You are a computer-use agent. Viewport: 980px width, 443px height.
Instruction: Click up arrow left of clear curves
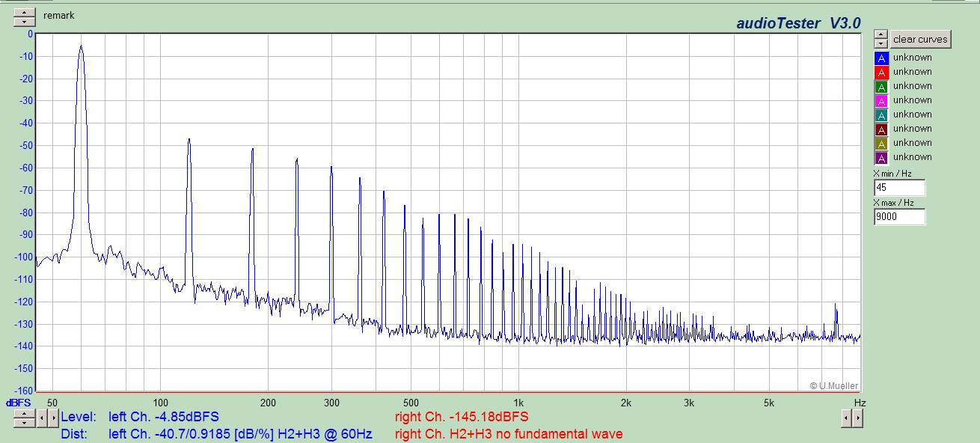[x=881, y=34]
